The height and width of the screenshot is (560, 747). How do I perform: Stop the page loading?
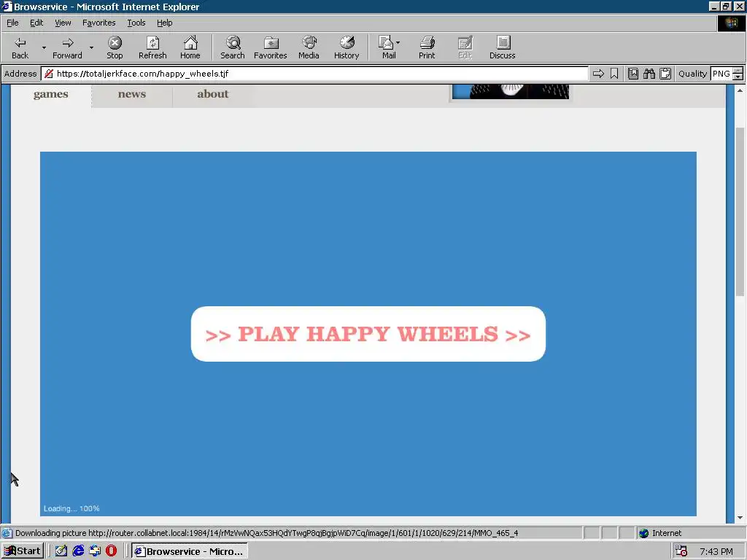coord(115,47)
